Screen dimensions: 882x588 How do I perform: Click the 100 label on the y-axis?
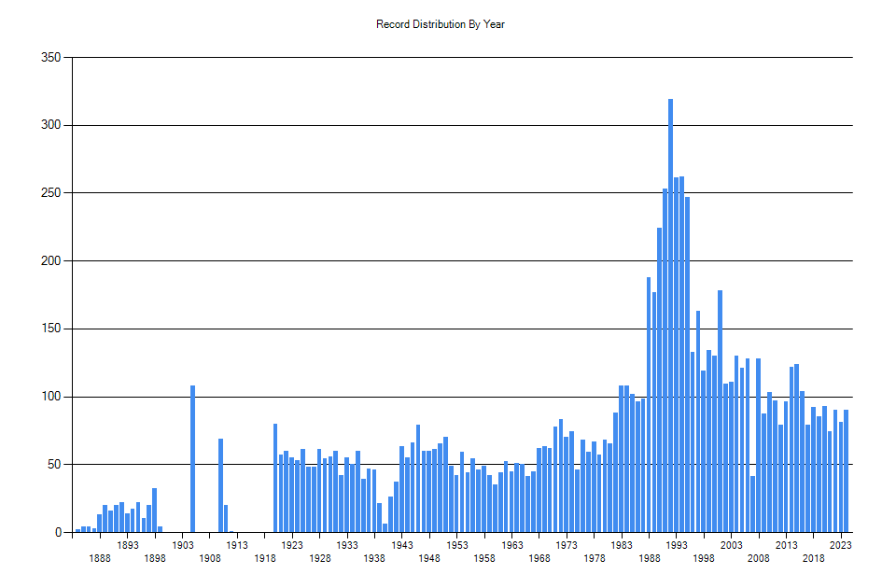pos(51,397)
